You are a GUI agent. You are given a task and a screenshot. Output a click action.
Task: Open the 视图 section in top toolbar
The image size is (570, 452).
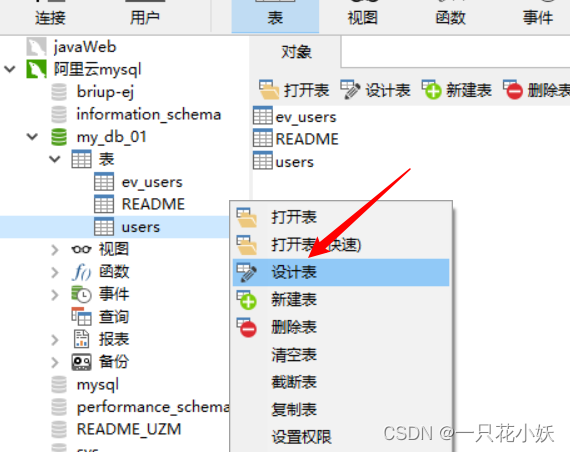coord(363,17)
